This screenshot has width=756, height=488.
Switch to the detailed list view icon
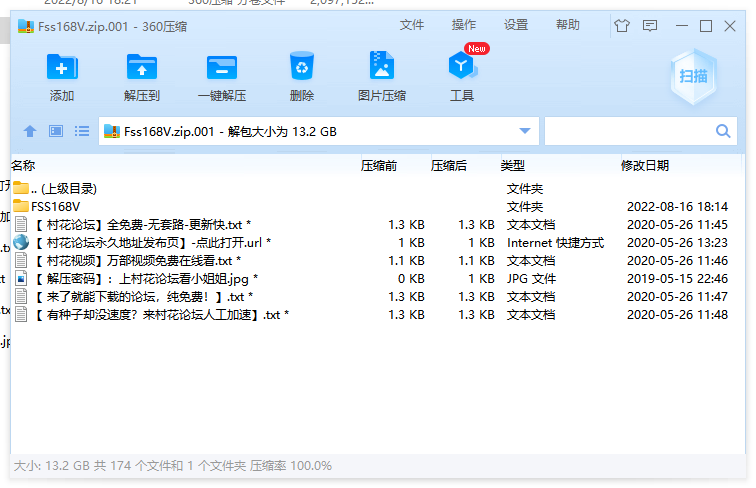pyautogui.click(x=82, y=131)
